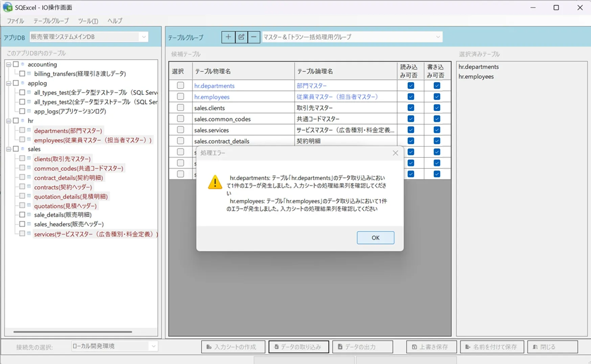591x364 pixels.
Task: Select quotations(見積ヘッダー) in tree
Action: [65, 206]
